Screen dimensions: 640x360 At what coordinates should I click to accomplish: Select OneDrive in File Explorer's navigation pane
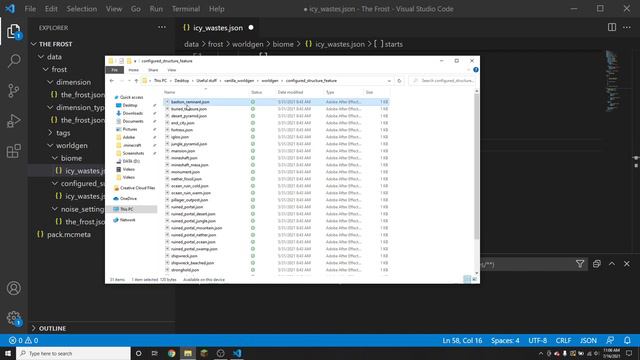[128, 198]
